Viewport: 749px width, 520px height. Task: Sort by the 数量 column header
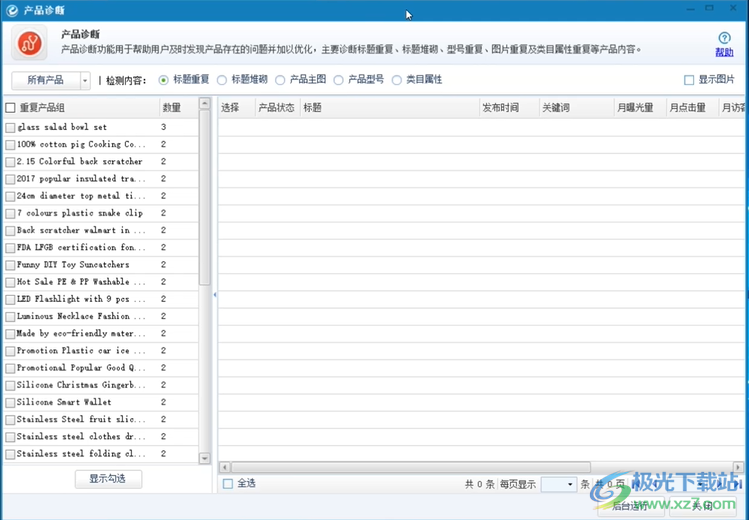[178, 108]
